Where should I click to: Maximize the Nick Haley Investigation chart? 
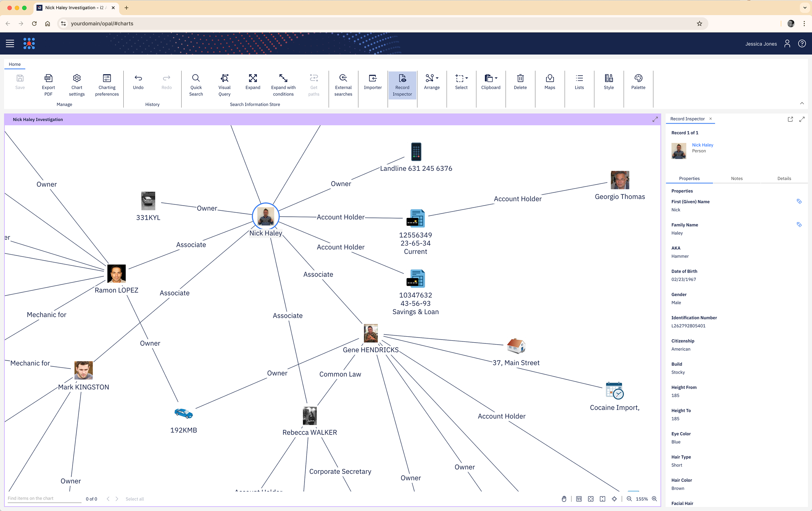(x=655, y=120)
